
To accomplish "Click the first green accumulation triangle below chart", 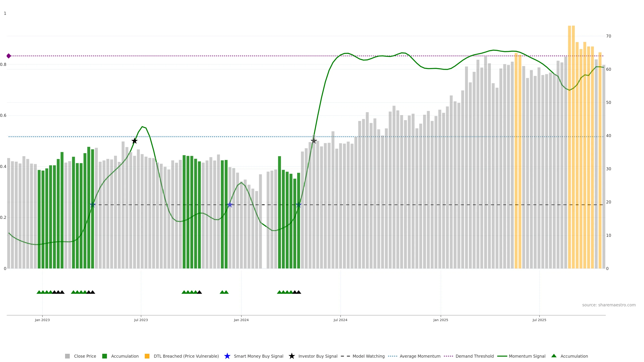I will coord(39,292).
